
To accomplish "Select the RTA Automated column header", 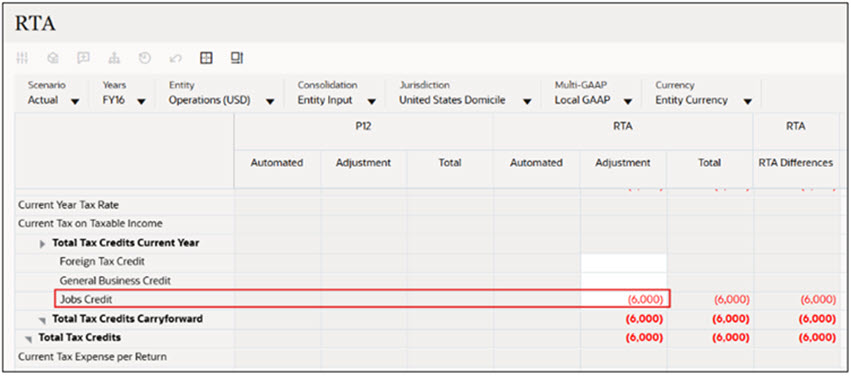I will (x=536, y=163).
